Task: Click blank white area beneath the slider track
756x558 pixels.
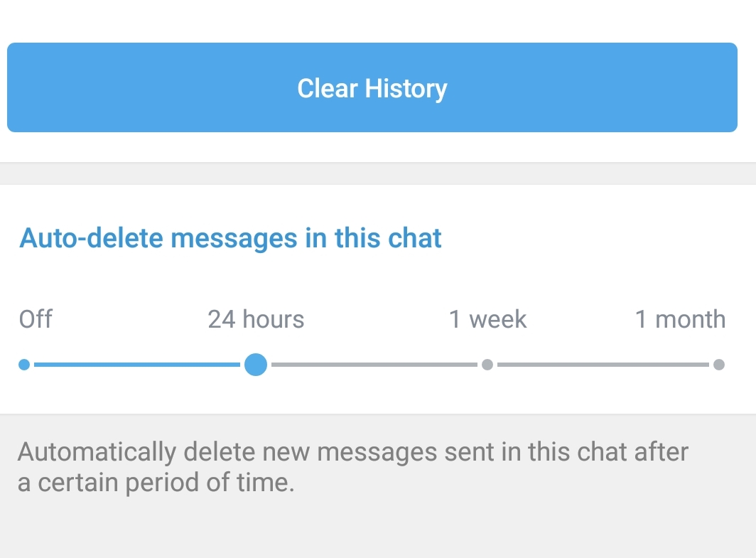Action: click(378, 395)
